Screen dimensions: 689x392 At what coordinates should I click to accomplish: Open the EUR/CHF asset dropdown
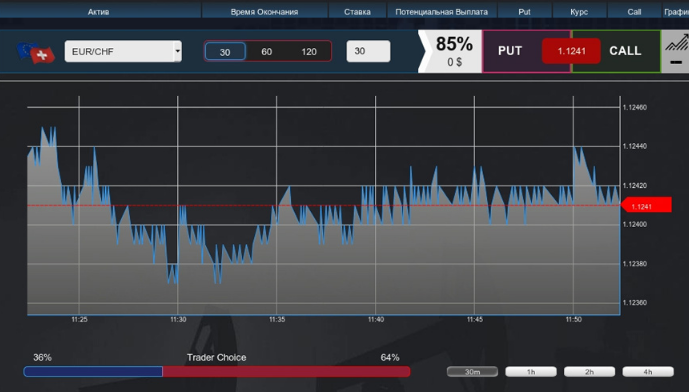123,51
